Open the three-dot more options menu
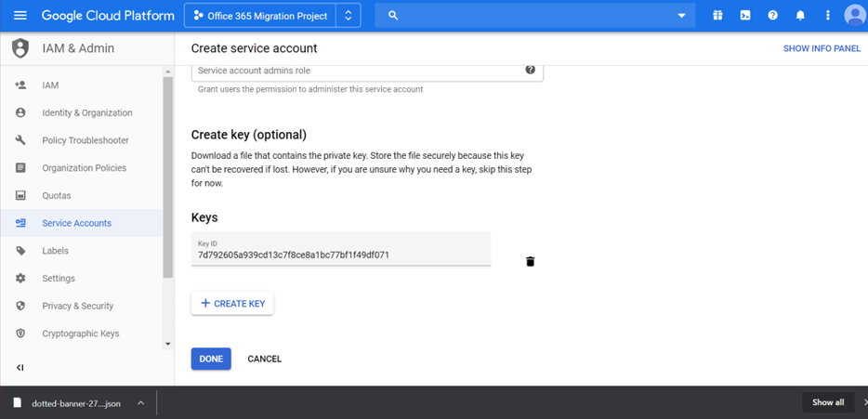This screenshot has width=868, height=419. [827, 16]
